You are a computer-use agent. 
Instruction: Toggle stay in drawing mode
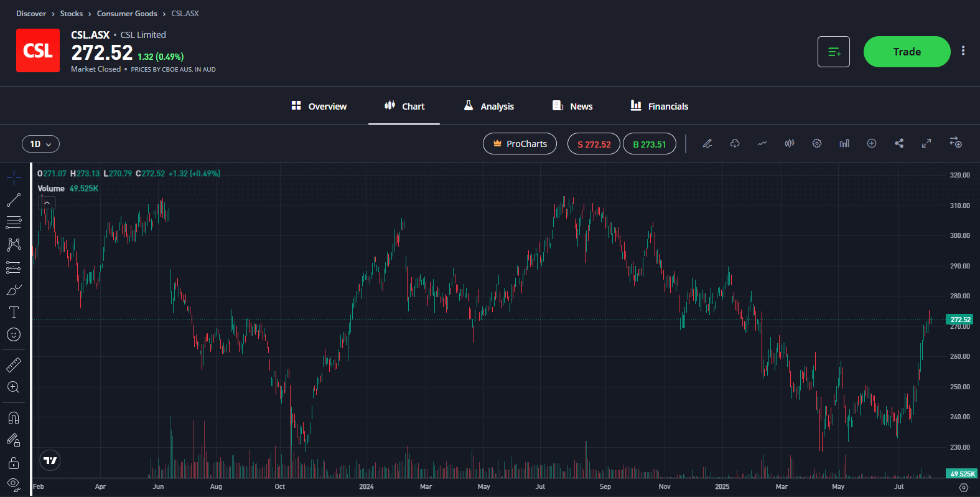click(14, 440)
